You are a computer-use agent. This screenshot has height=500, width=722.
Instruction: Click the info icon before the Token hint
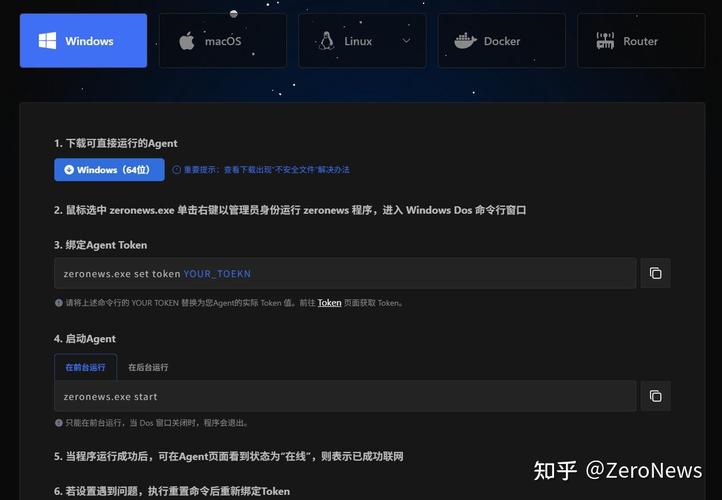(x=58, y=303)
